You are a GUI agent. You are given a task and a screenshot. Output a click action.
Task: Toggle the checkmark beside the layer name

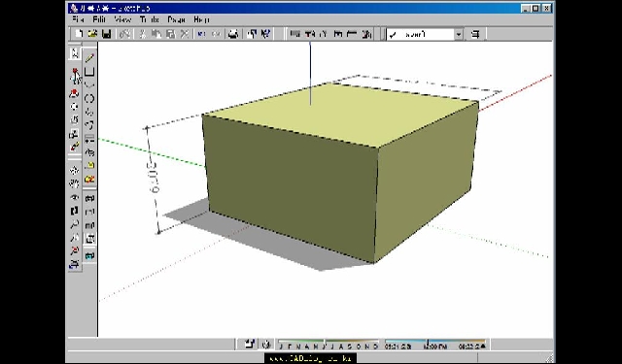pyautogui.click(x=393, y=35)
